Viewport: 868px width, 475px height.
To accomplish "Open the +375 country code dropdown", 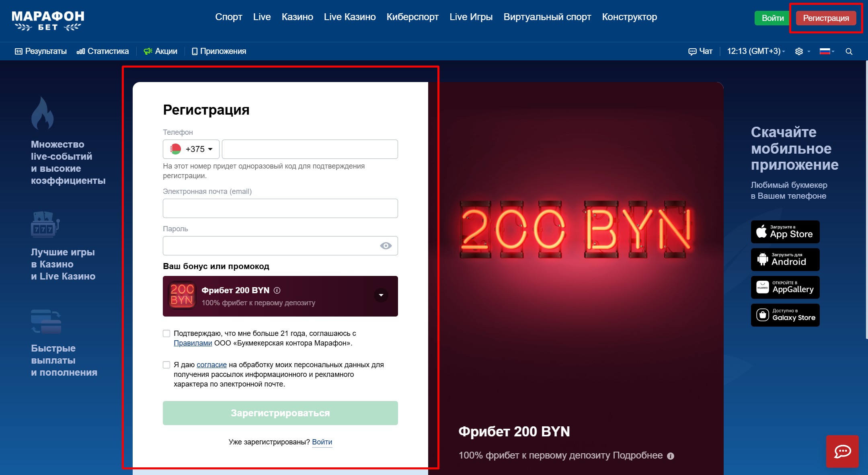I will pos(191,149).
